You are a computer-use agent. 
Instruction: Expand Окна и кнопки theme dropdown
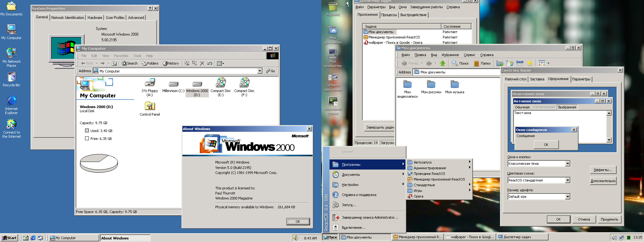[567, 164]
